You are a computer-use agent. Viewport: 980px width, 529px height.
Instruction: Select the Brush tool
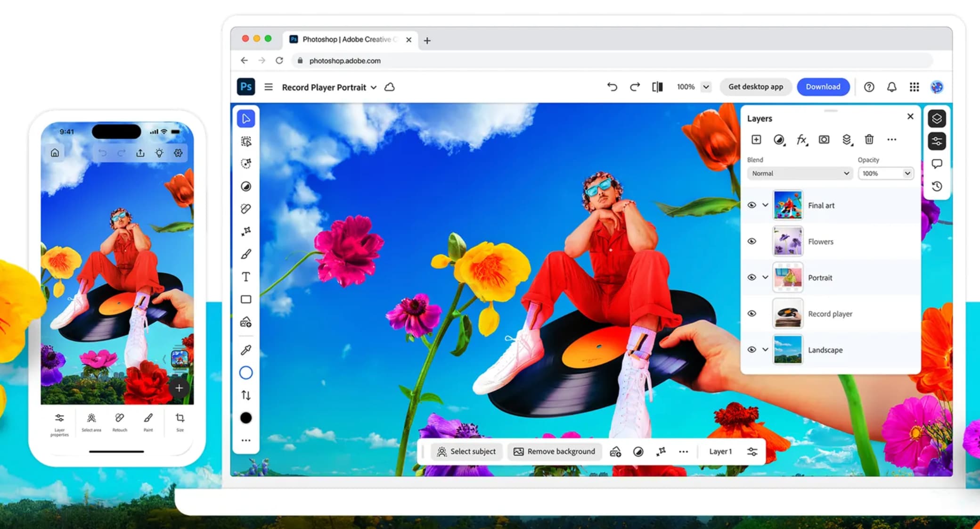[x=246, y=254]
